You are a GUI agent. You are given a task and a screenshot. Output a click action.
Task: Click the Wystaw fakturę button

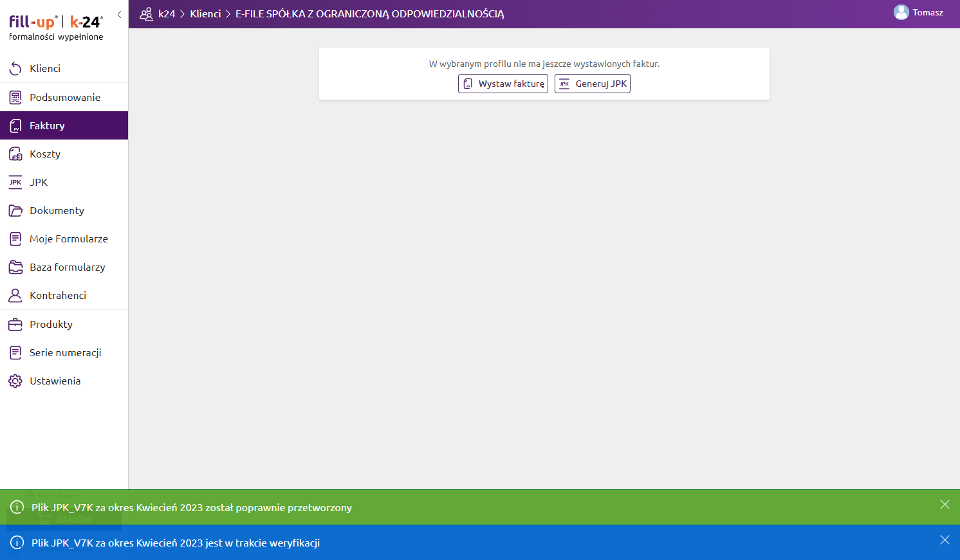(503, 84)
